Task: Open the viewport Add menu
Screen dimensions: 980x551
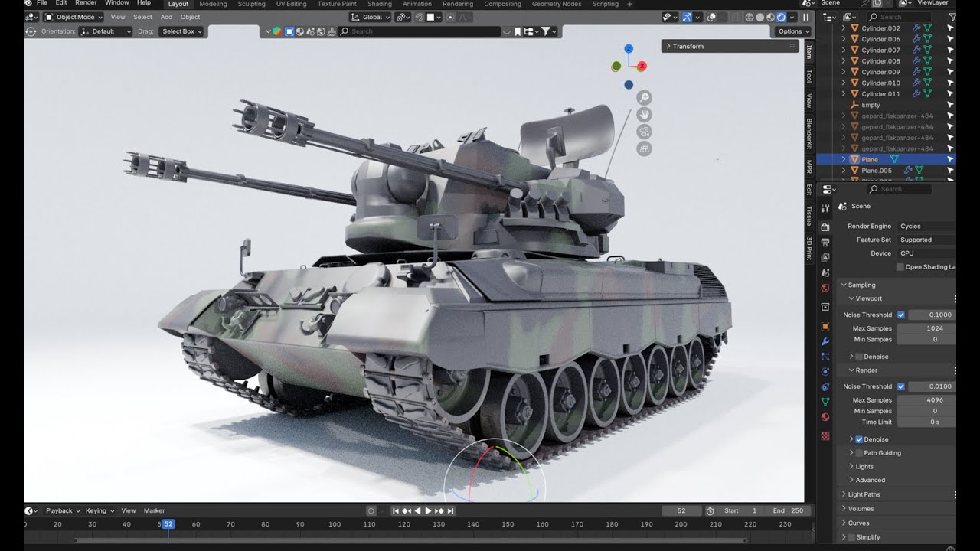Action: pyautogui.click(x=166, y=17)
